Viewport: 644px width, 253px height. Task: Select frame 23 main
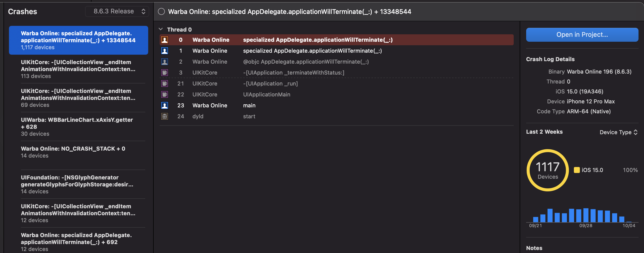(336, 106)
